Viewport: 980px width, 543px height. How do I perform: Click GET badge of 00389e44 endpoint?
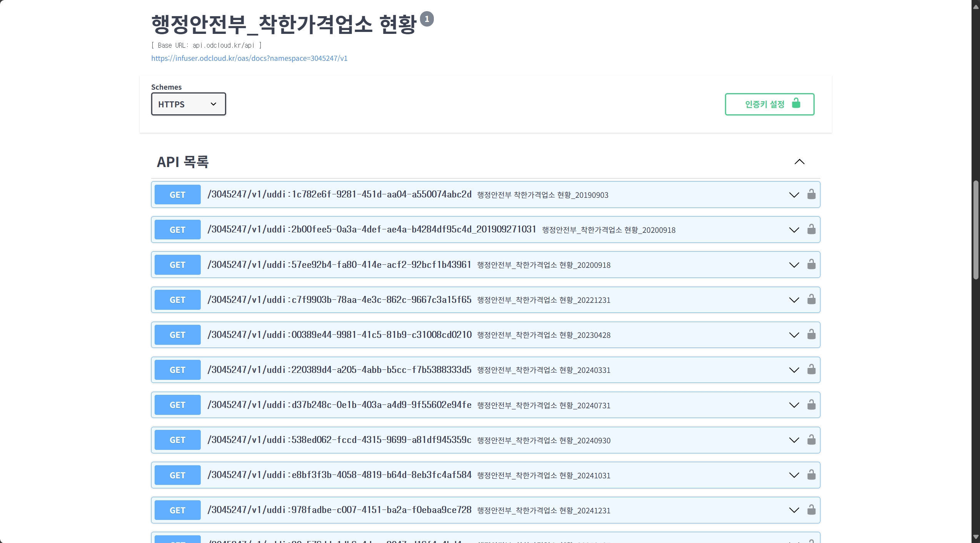point(177,335)
